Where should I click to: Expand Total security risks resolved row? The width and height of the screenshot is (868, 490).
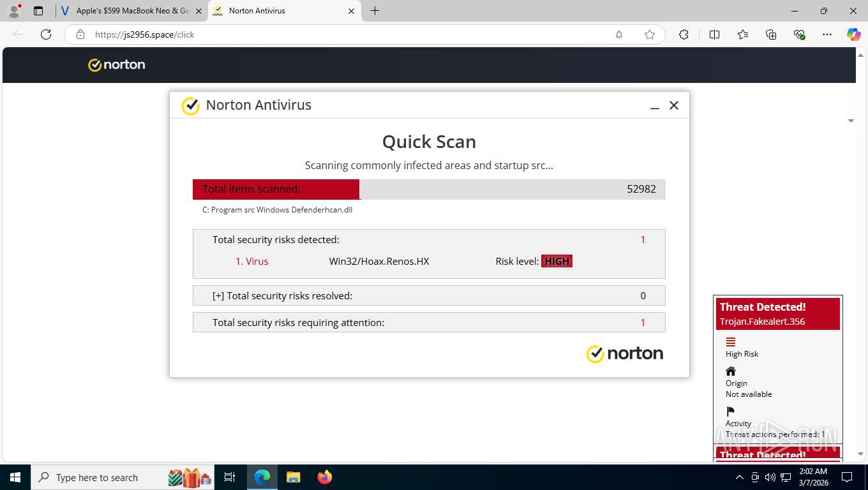click(429, 295)
